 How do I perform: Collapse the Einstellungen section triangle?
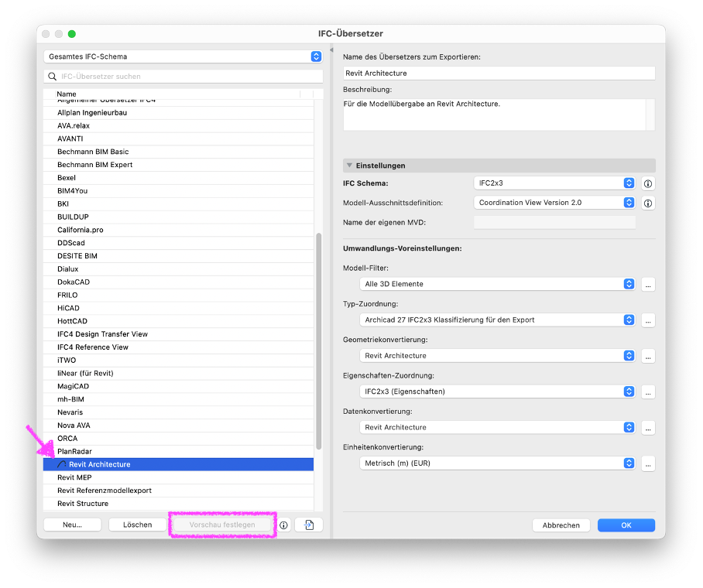point(349,166)
